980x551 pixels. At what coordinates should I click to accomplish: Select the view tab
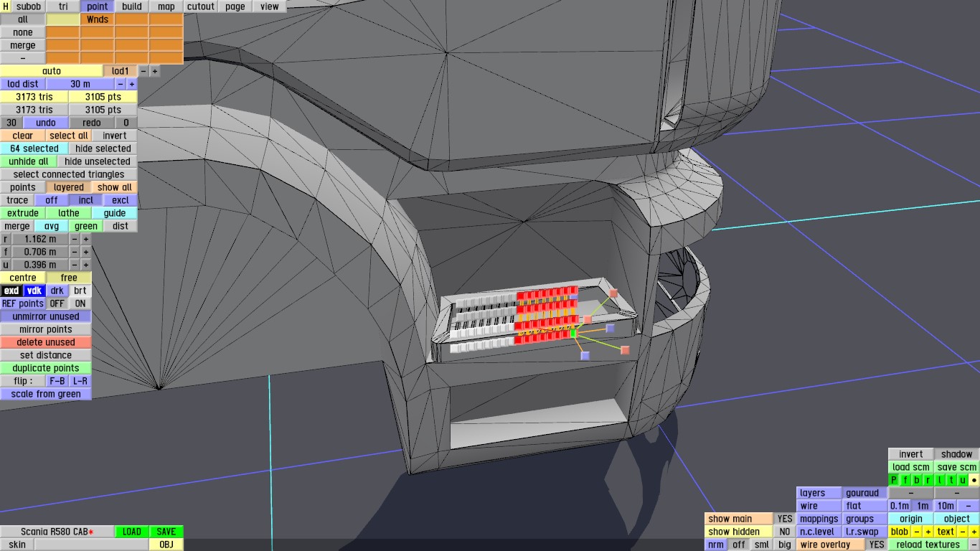click(x=270, y=6)
